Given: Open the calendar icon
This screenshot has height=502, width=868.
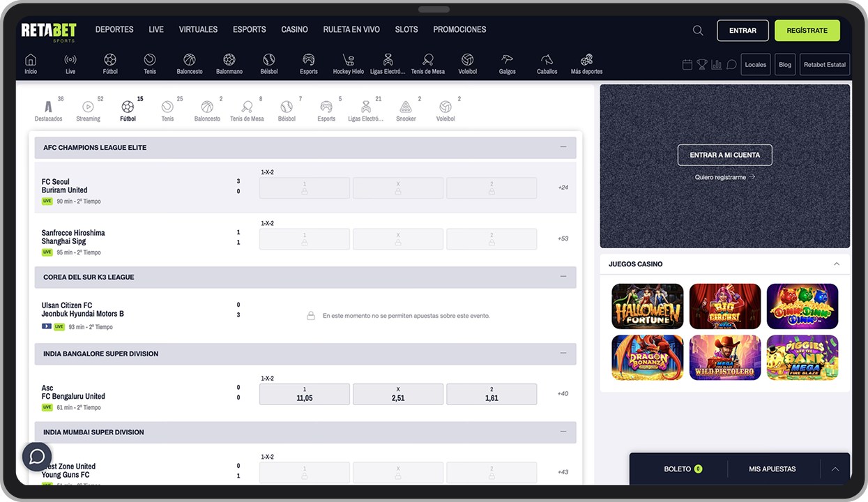Looking at the screenshot, I should [x=687, y=64].
